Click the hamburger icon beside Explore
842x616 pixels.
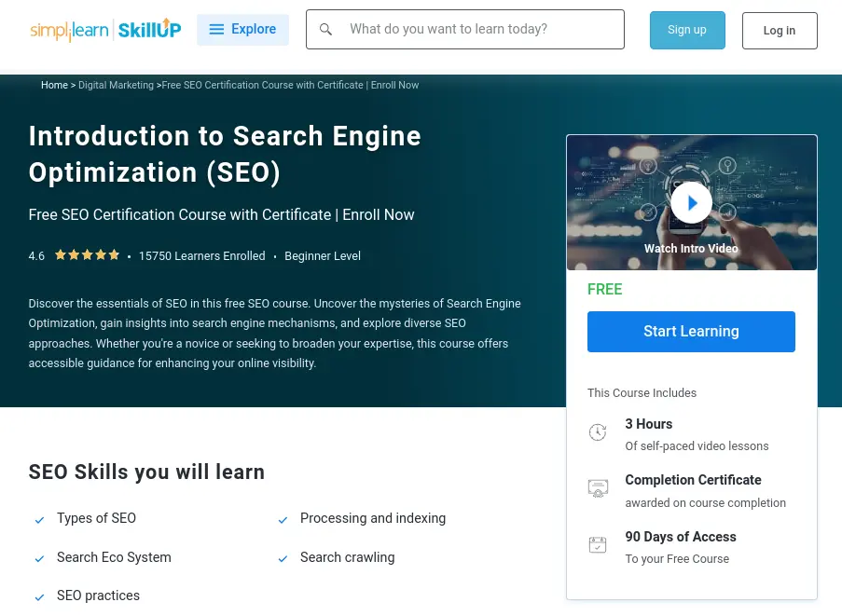click(215, 29)
